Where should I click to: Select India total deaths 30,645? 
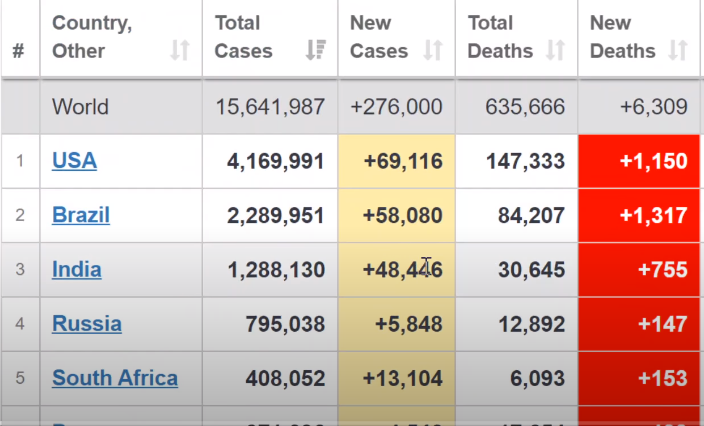click(532, 270)
